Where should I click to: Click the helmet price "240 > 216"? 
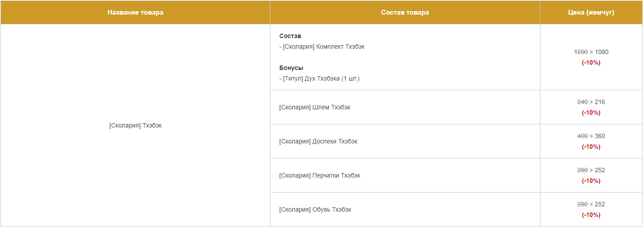coord(591,102)
